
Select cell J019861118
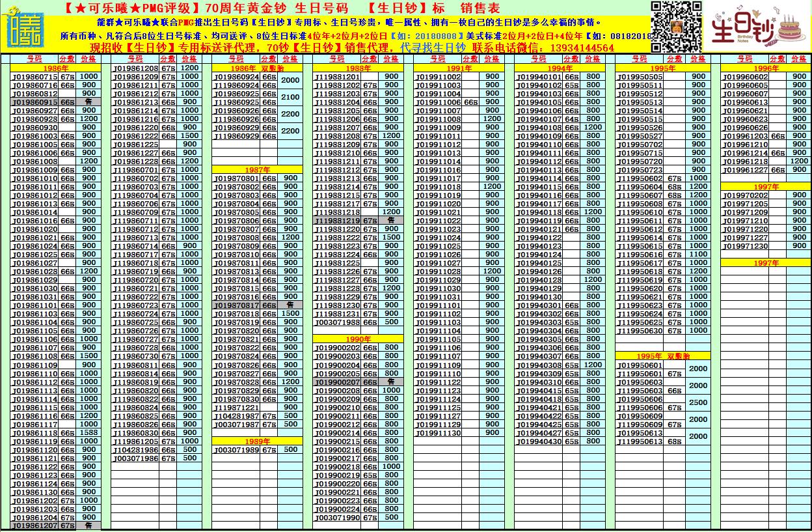35,432
